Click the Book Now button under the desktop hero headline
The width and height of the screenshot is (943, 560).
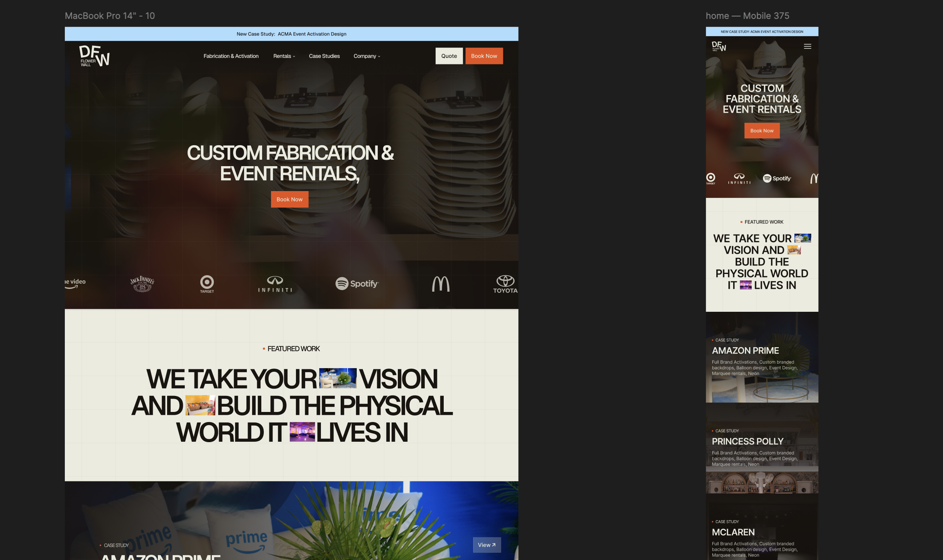(290, 199)
